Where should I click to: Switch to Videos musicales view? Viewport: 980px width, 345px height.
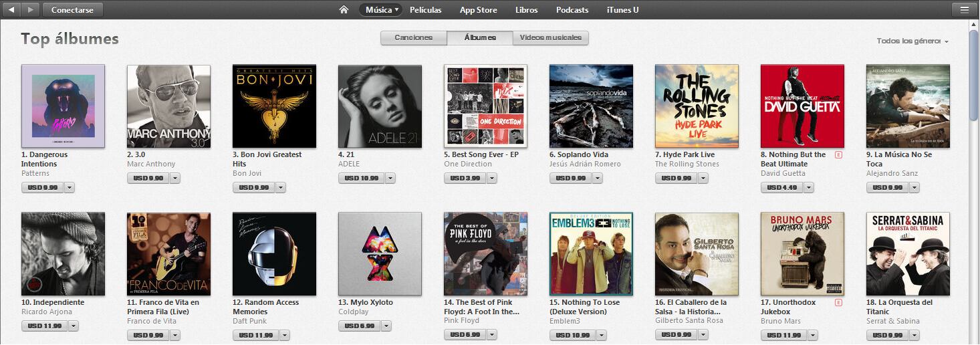[x=550, y=37]
